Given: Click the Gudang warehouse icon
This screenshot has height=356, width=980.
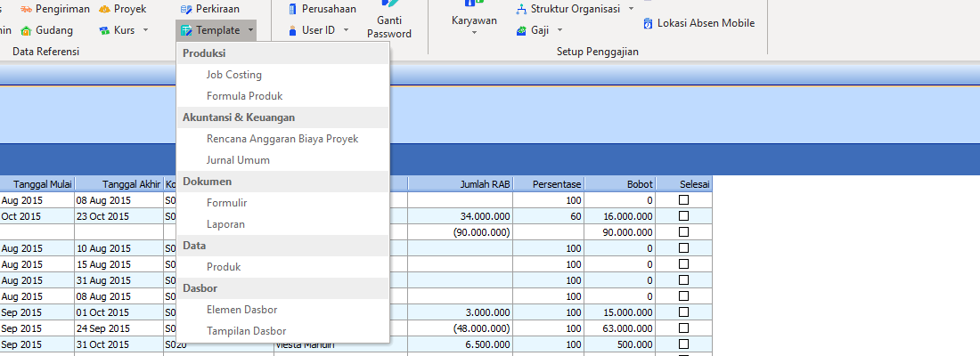Looking at the screenshot, I should pos(26,30).
